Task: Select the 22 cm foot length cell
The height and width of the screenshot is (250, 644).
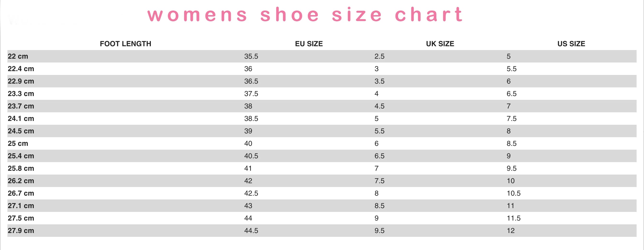Action: pyautogui.click(x=18, y=56)
